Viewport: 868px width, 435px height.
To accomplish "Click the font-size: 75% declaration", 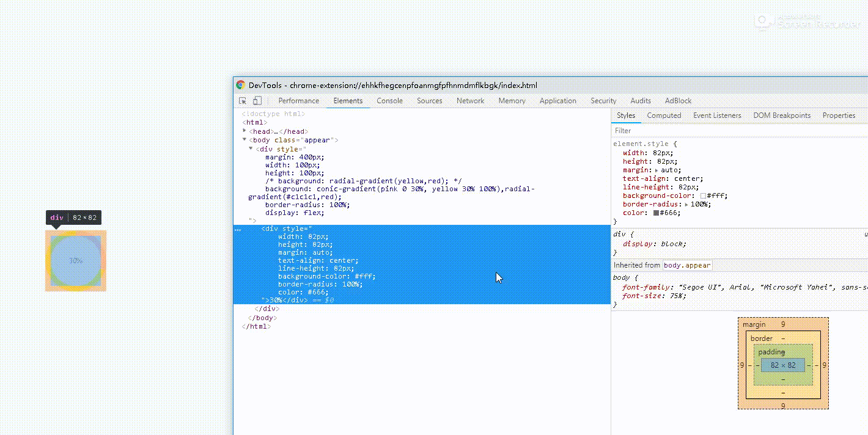I will [654, 296].
